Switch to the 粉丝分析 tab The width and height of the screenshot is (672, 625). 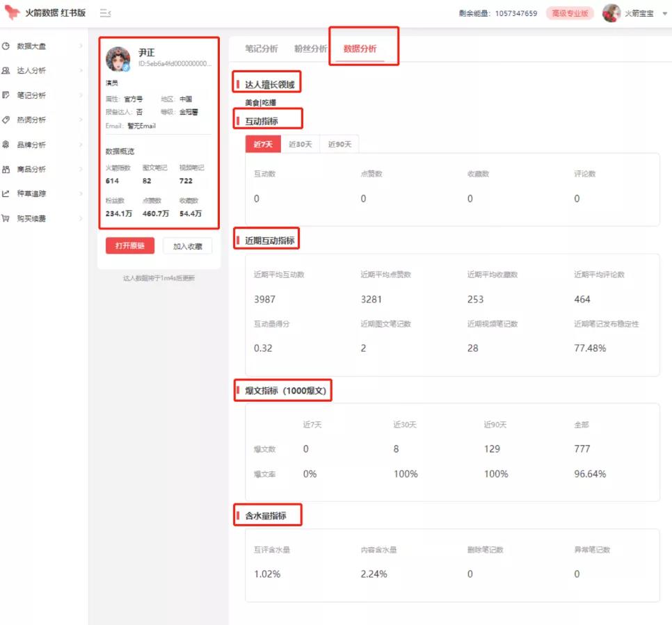pyautogui.click(x=310, y=49)
